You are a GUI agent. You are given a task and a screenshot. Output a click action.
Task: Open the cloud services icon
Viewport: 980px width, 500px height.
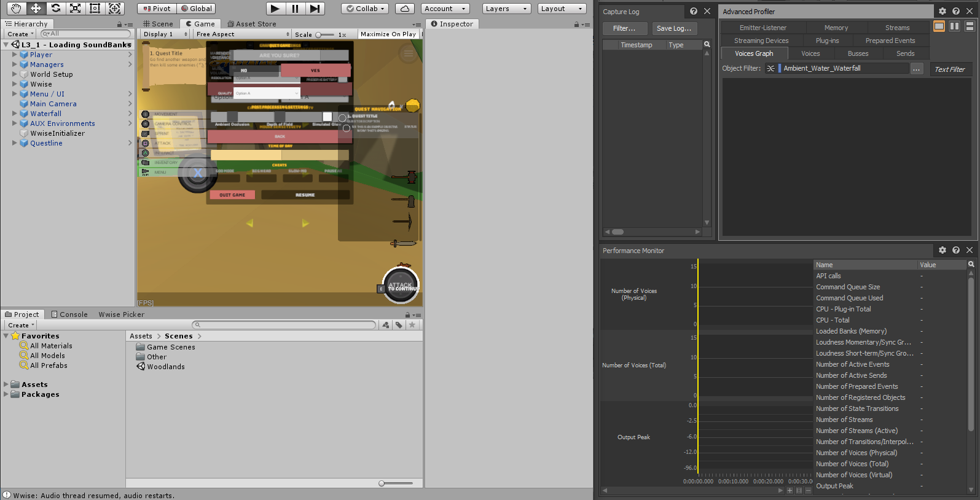[404, 9]
